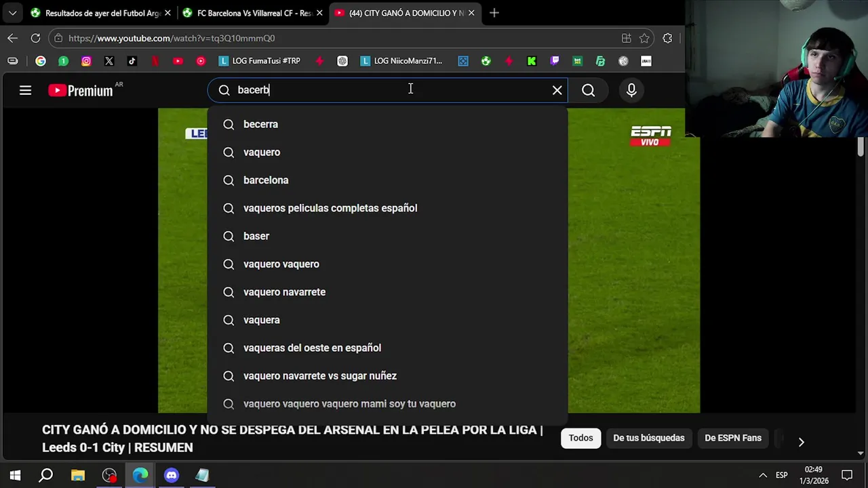Close the CITY GANÓ YouTube tab
The image size is (868, 488).
click(471, 13)
